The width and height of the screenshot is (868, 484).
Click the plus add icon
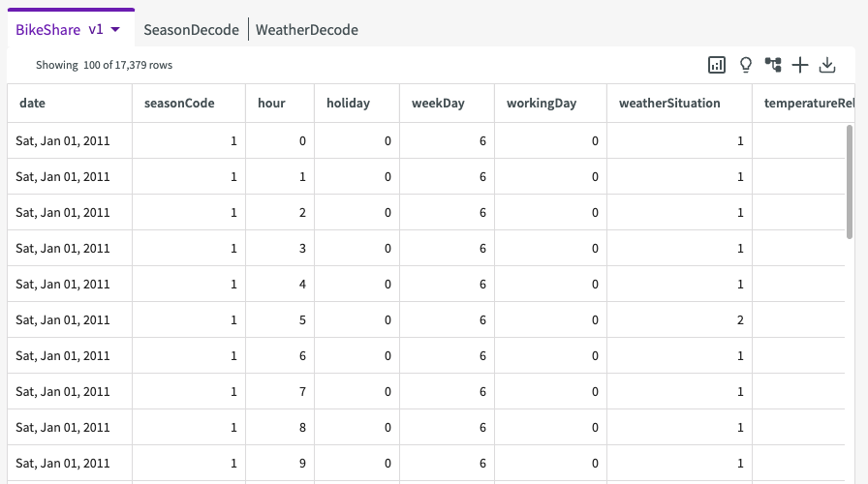pos(800,65)
